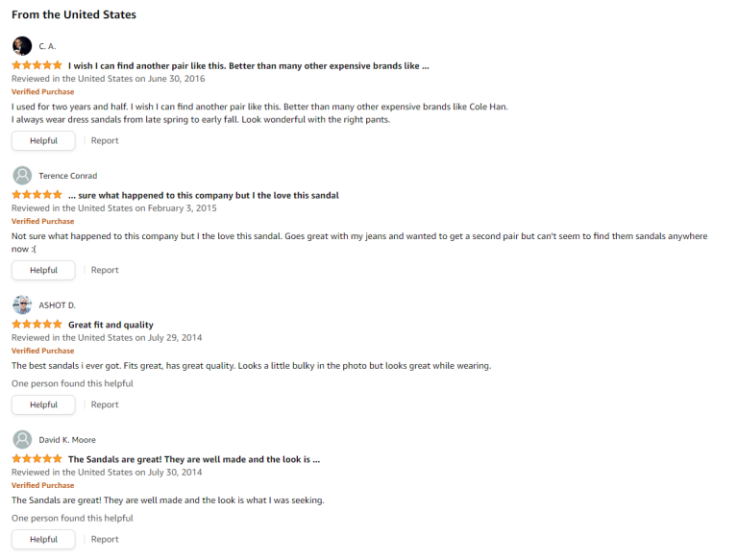Report David K. Moore's review

click(x=105, y=540)
